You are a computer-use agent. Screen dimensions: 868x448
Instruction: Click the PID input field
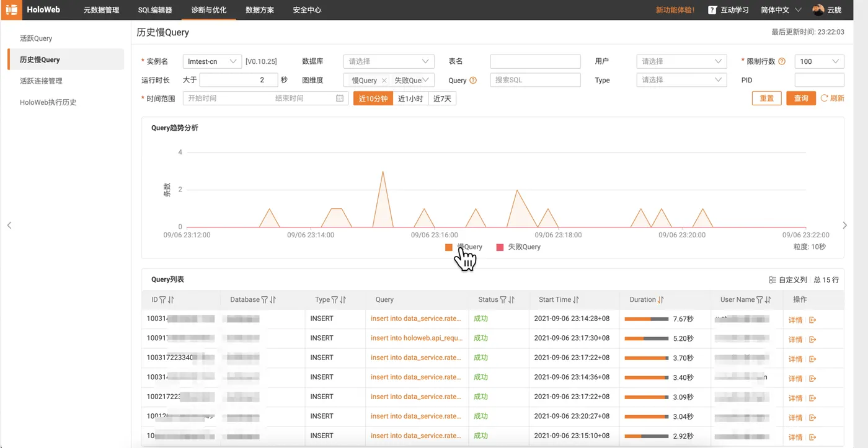click(x=819, y=80)
